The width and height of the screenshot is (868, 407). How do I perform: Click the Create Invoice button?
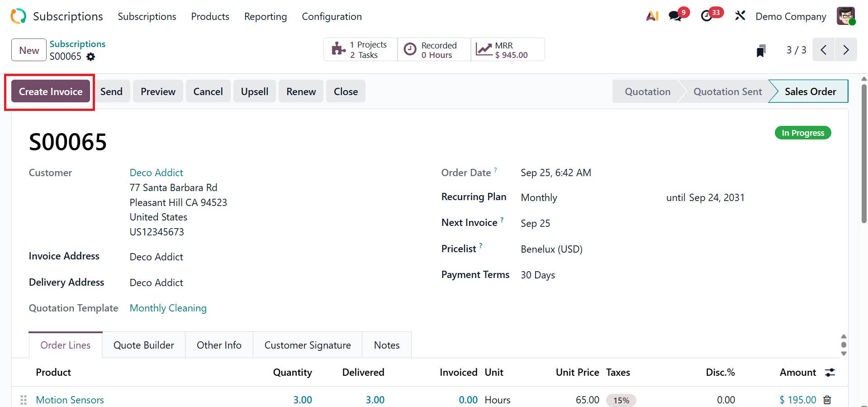point(51,91)
